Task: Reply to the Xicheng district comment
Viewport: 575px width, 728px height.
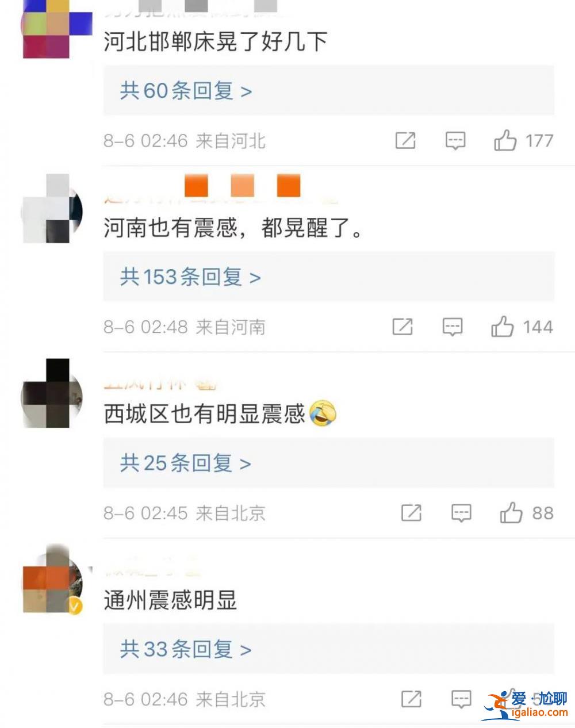Action: point(462,514)
